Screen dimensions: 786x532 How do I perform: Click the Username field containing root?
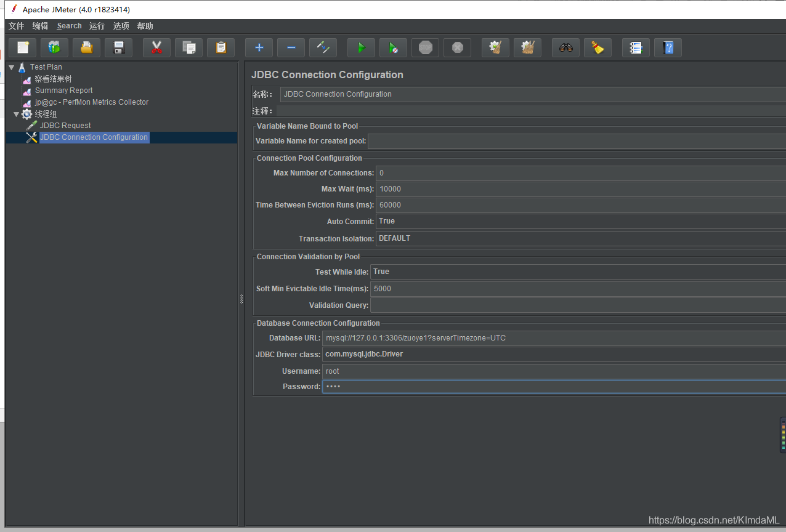[554, 371]
